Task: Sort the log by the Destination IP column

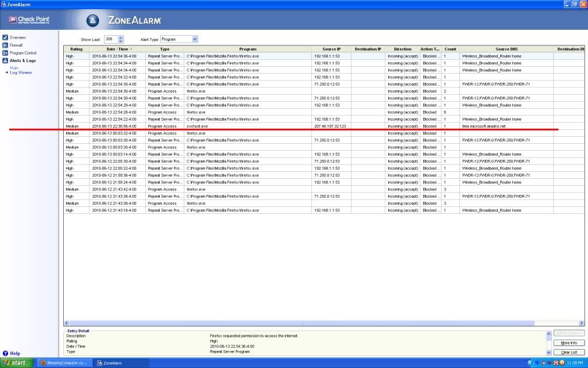Action: coord(368,49)
